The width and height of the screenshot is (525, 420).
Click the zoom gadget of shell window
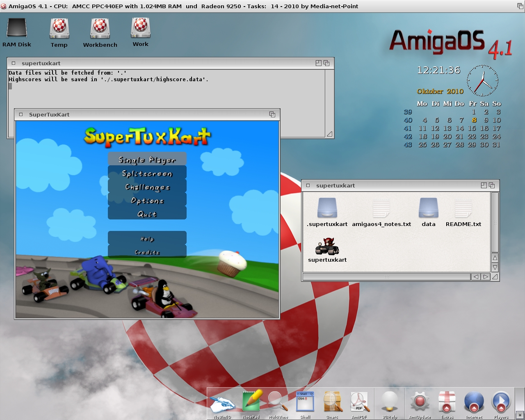[318, 63]
